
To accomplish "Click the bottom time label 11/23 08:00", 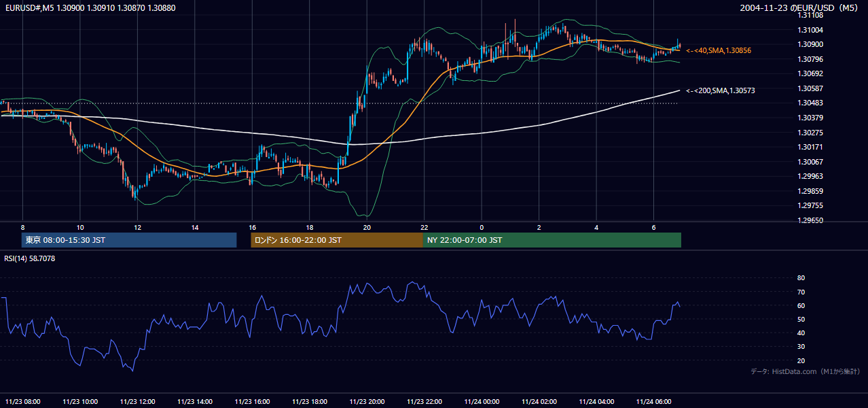I will coord(22,402).
